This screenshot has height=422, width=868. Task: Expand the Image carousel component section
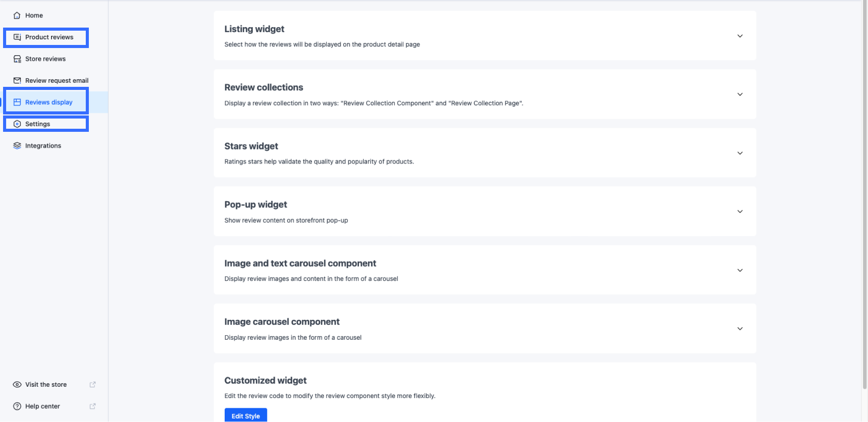(740, 329)
